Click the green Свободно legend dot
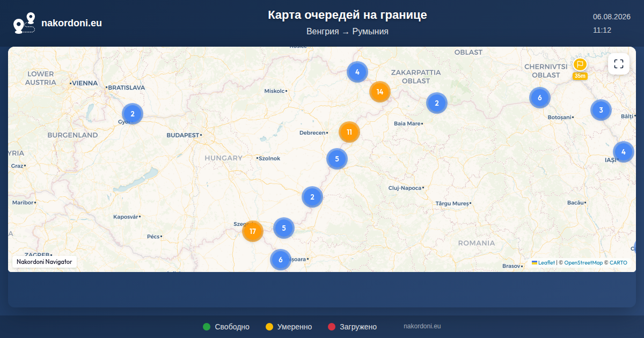 (x=207, y=327)
